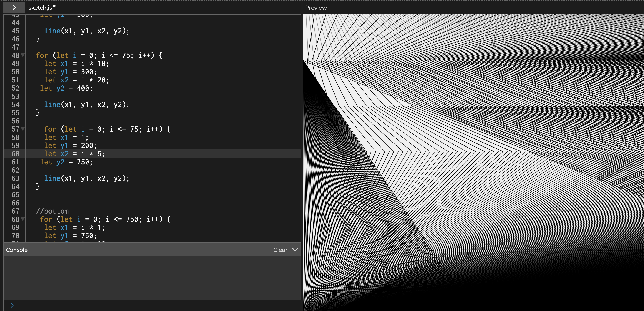Screen dimensions: 644x311
Task: Select variable x2 on line 60
Action: [x=65, y=154]
